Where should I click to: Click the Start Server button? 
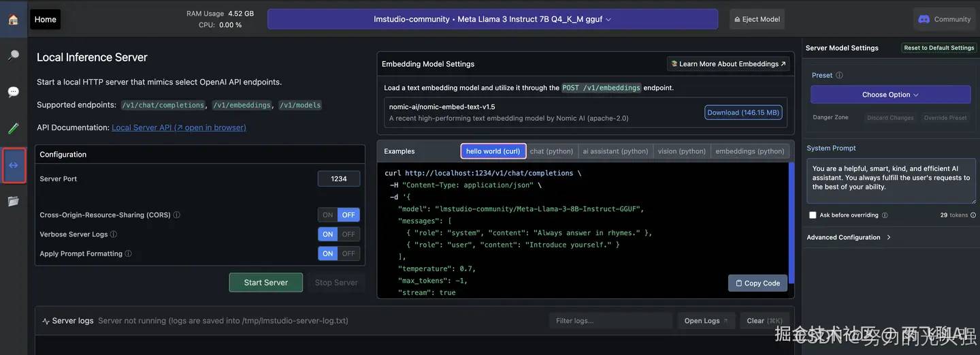click(266, 283)
